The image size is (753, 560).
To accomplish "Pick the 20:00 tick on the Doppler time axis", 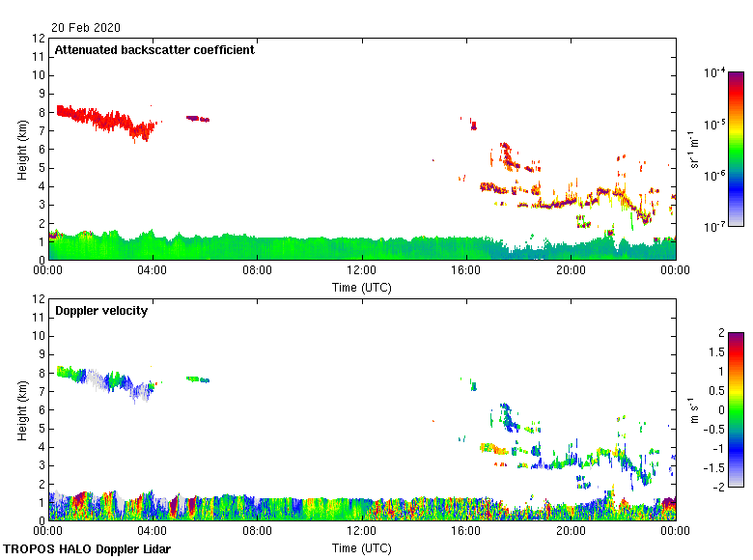I will (571, 532).
